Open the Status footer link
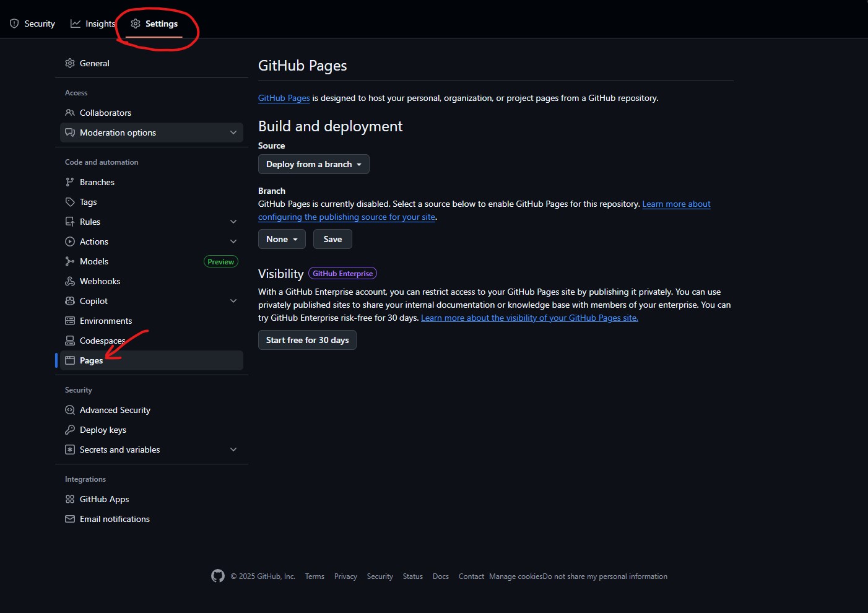This screenshot has width=868, height=613. click(x=413, y=576)
